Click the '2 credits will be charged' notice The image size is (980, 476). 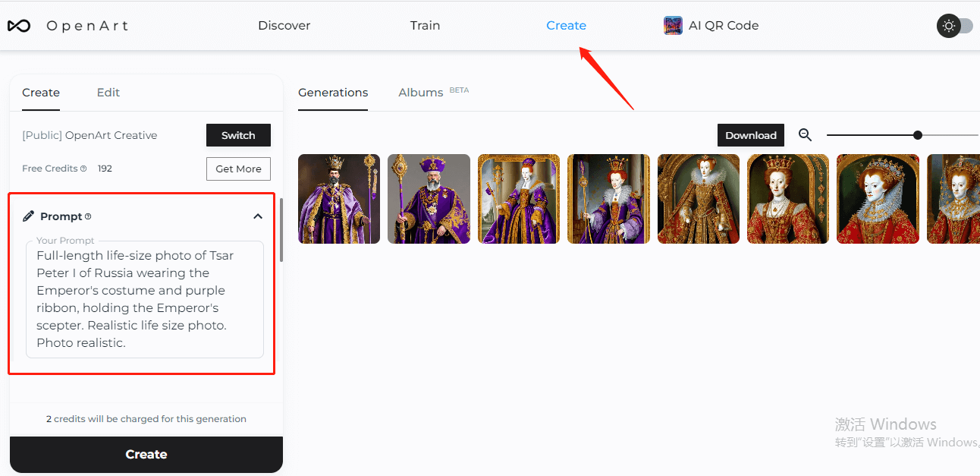click(146, 419)
